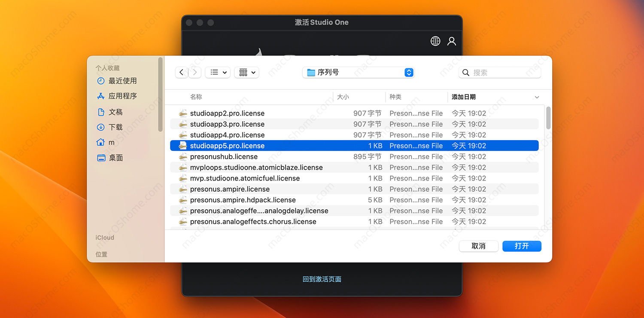
Task: Click key icon of presonus.ampire.license
Action: pos(183,189)
